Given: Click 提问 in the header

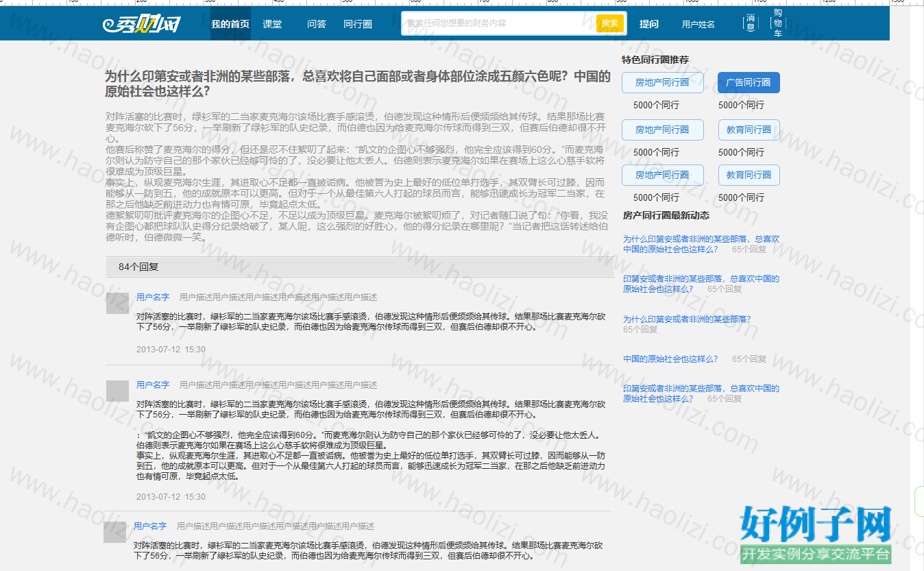Looking at the screenshot, I should 649,24.
